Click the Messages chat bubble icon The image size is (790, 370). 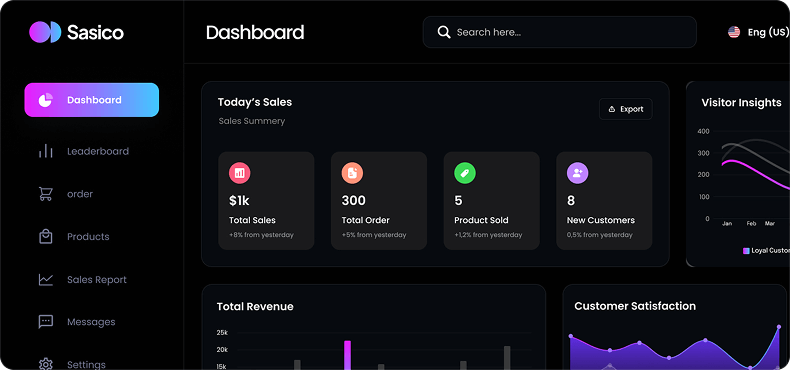coord(46,322)
